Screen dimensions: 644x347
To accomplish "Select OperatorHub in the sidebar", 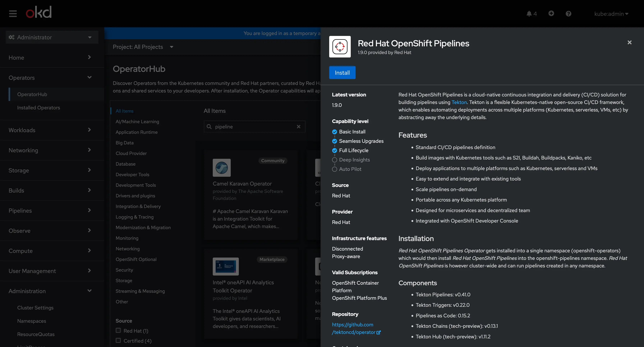I will click(x=56, y=94).
